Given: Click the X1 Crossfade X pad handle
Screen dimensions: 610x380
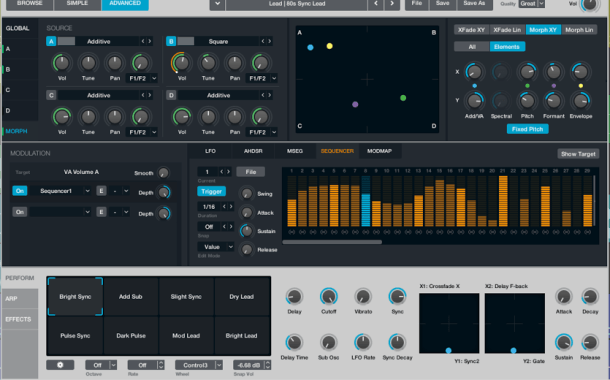Looking at the screenshot, I should pos(449,350).
